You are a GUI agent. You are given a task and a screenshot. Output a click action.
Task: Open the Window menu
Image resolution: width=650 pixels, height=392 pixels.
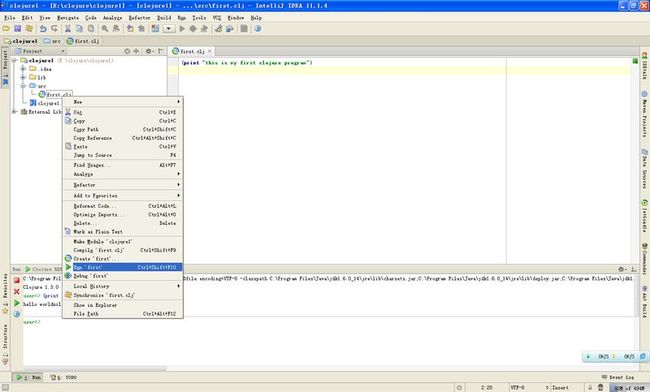[235, 18]
